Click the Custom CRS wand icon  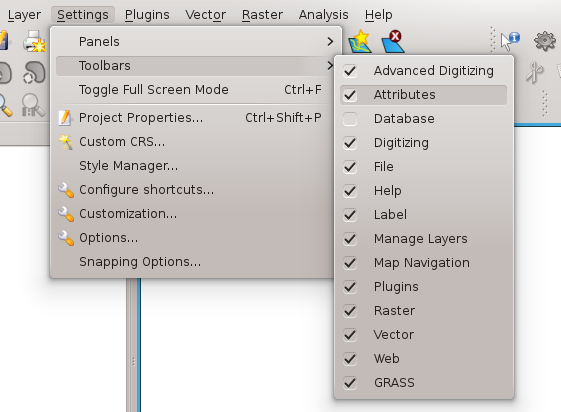[x=65, y=142]
